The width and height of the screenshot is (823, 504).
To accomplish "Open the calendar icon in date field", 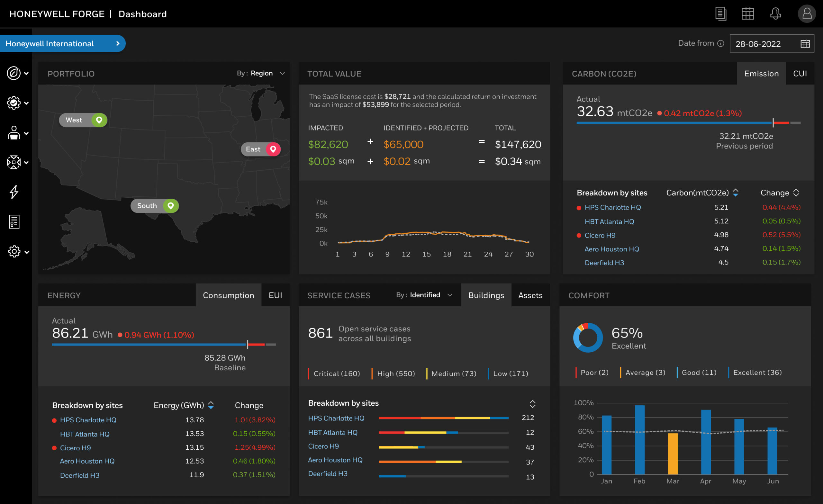I will click(805, 44).
